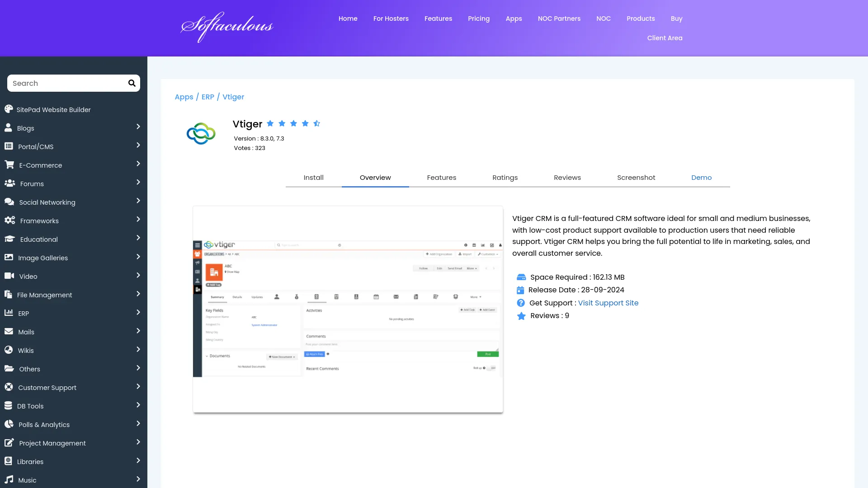Image resolution: width=868 pixels, height=488 pixels.
Task: Click the Mails envelope icon
Action: (x=9, y=331)
